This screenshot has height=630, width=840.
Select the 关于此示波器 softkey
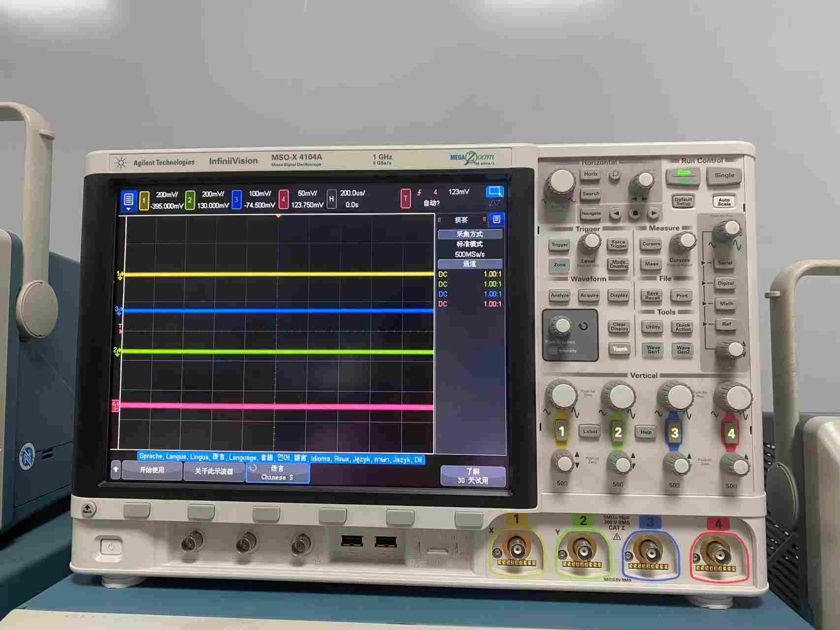[x=215, y=471]
